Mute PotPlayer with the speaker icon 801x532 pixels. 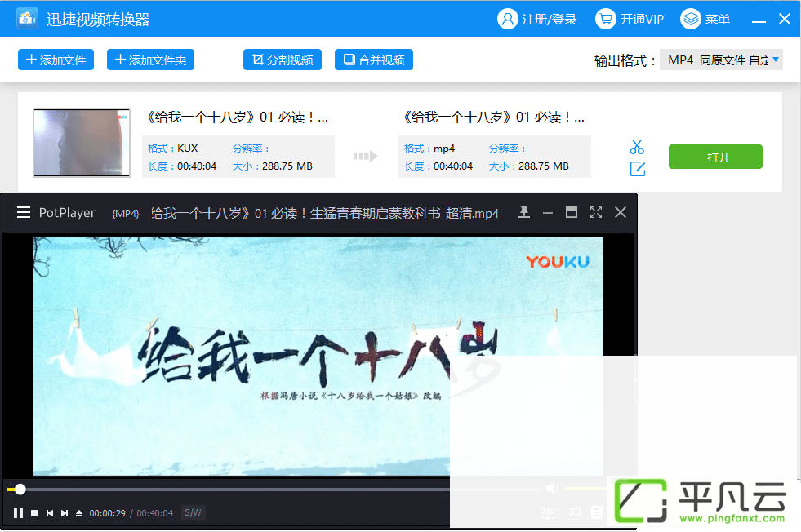552,489
